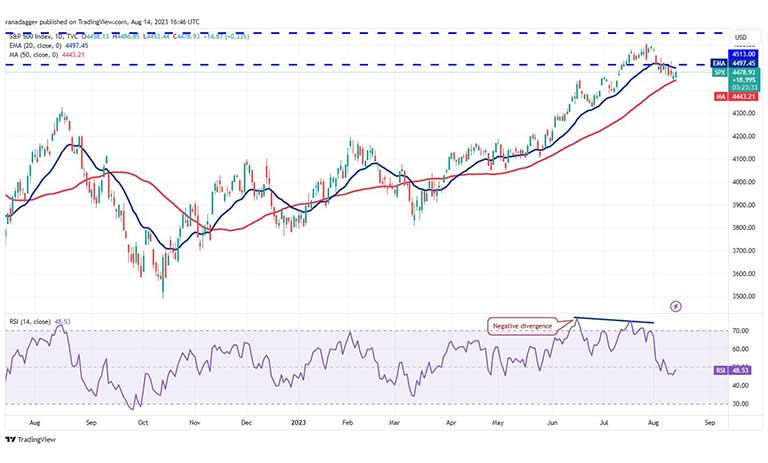Click the 30.00 RSI axis label

pos(742,404)
